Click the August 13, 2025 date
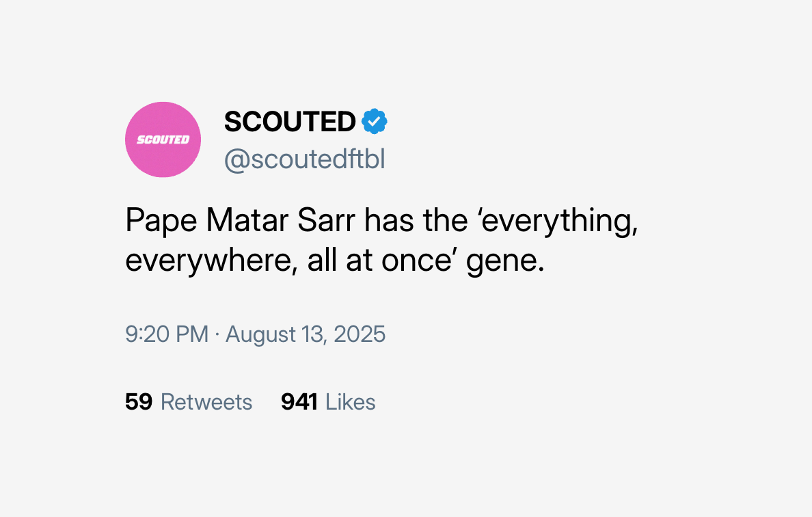This screenshot has width=812, height=517. pos(306,334)
